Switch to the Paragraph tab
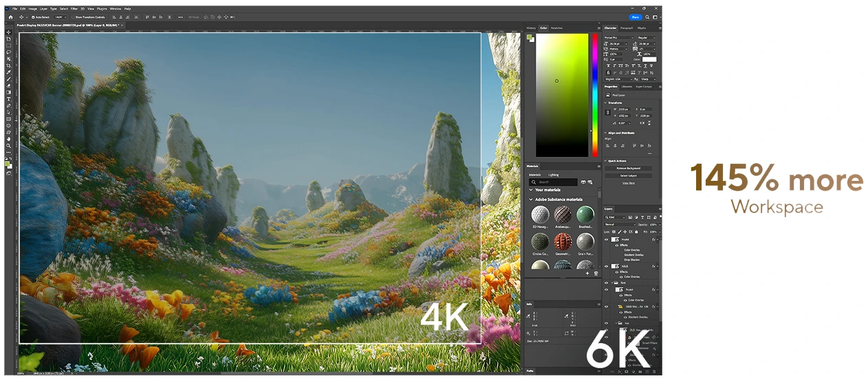The width and height of the screenshot is (868, 383). click(627, 28)
